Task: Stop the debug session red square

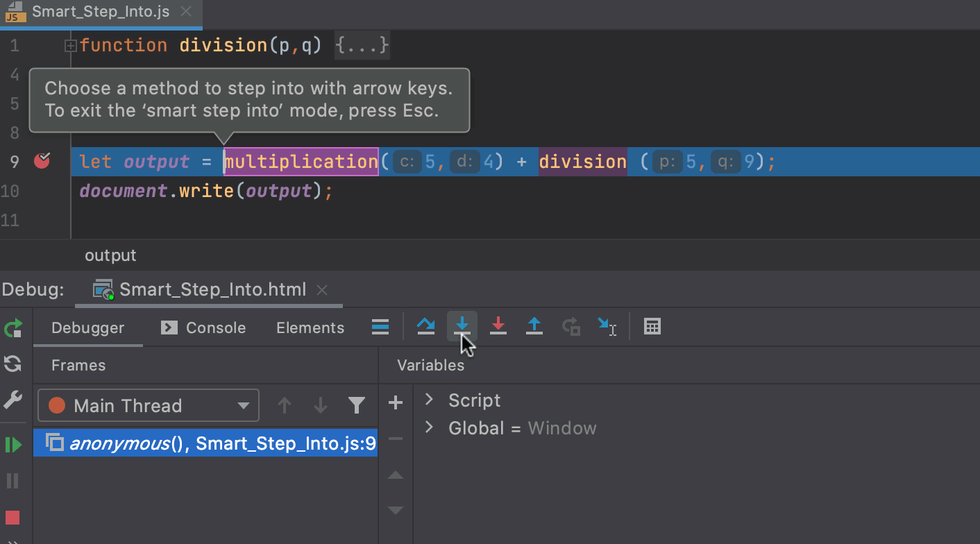Action: 12,518
